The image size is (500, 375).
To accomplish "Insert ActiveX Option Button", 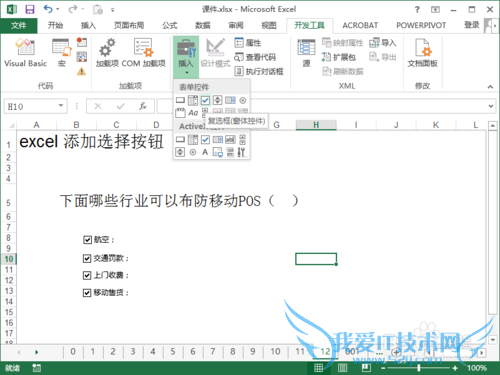I will click(x=193, y=152).
